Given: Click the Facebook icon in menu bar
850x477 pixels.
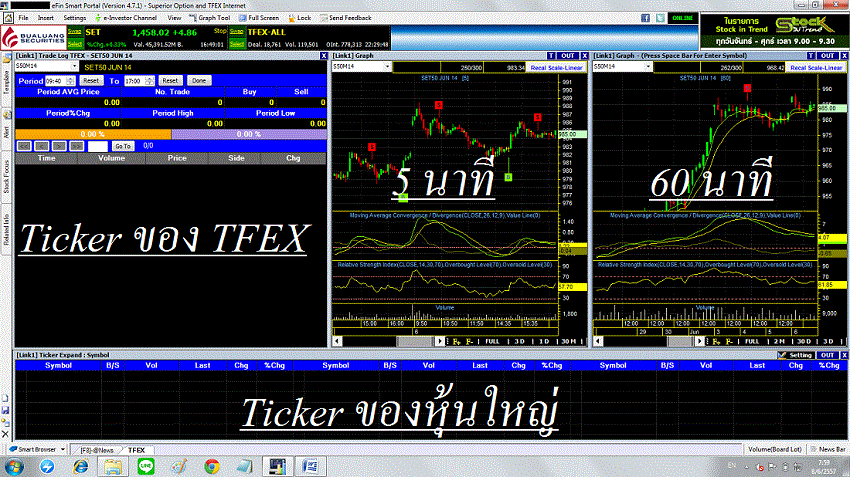Looking at the screenshot, I should [x=645, y=18].
